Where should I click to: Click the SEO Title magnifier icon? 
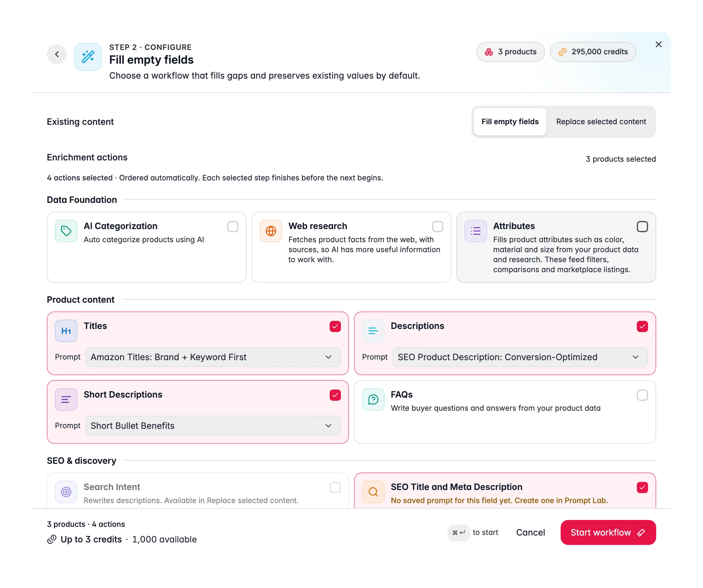click(x=373, y=492)
